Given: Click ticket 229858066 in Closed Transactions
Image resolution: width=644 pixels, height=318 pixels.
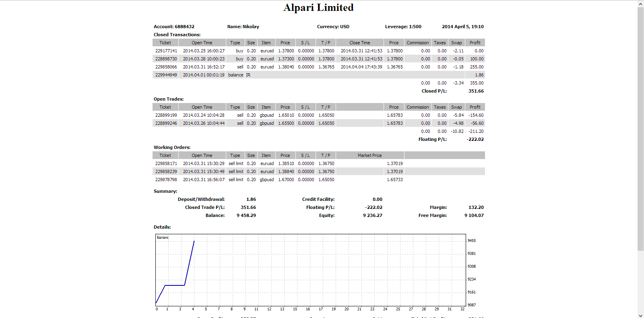Looking at the screenshot, I should (x=166, y=67).
